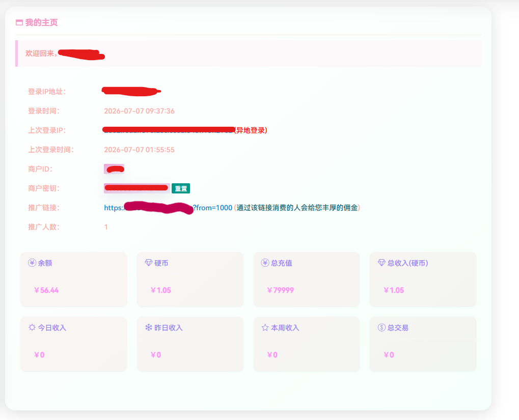
Task: Click the 总收入(硬币) card title
Action: tap(408, 263)
